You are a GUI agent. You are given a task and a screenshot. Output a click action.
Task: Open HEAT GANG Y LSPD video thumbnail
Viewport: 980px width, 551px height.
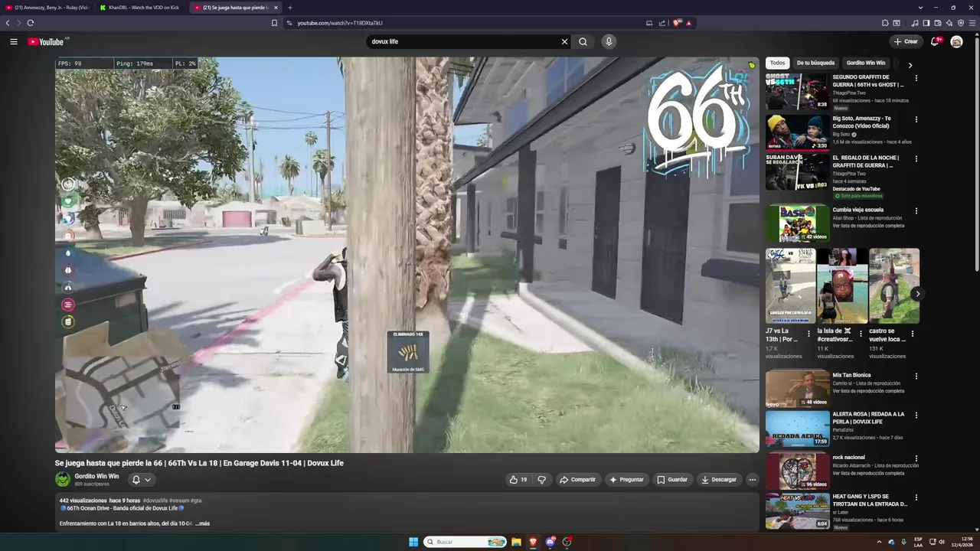pyautogui.click(x=797, y=511)
